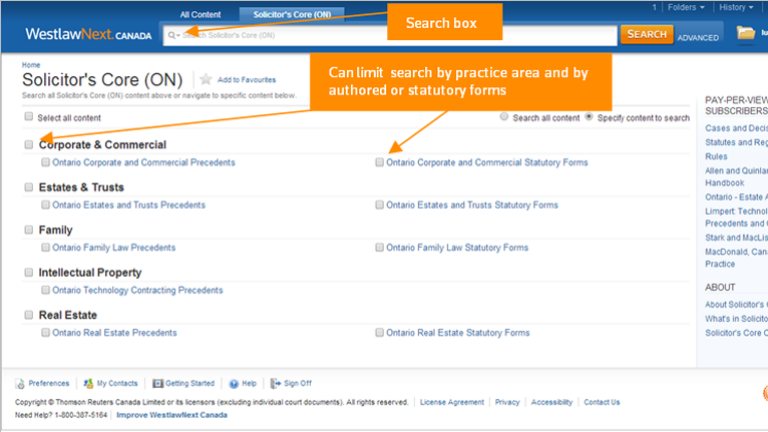Image resolution: width=768 pixels, height=432 pixels.
Task: Click the My Contacts icon in footer
Action: tap(88, 384)
